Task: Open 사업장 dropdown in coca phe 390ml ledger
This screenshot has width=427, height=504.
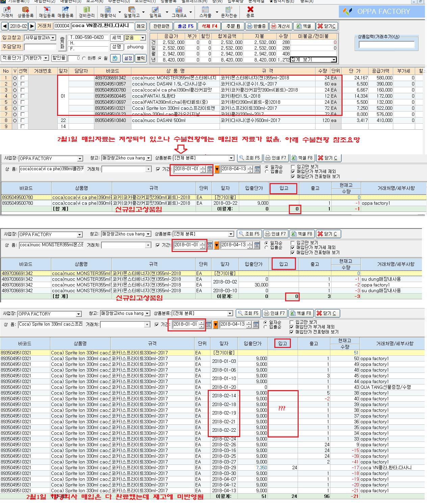Action: 80,158
